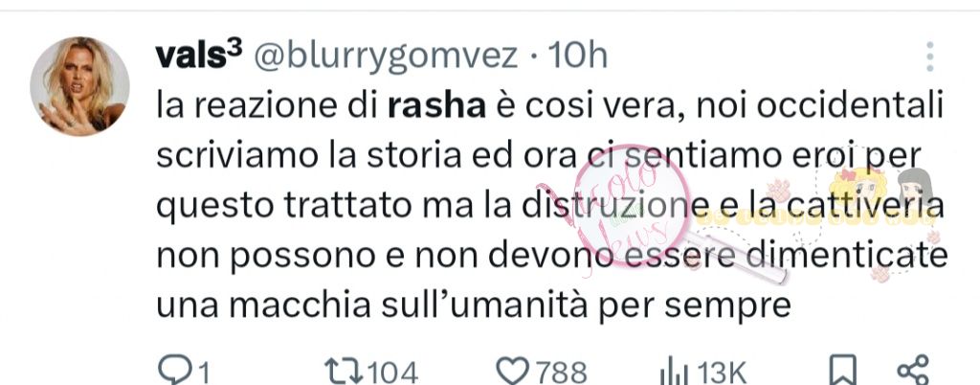Click the retweet count 104
The width and height of the screenshot is (980, 385).
[392, 374]
